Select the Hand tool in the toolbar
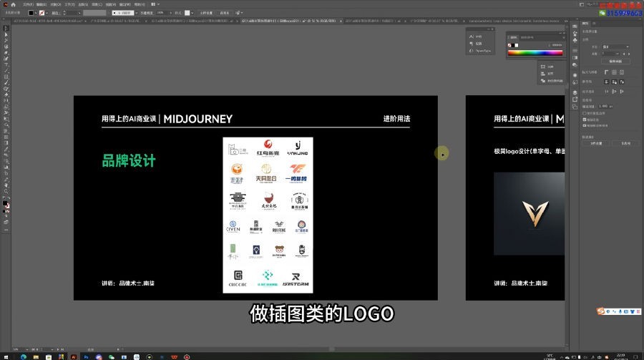644x360 pixels. (x=6, y=185)
